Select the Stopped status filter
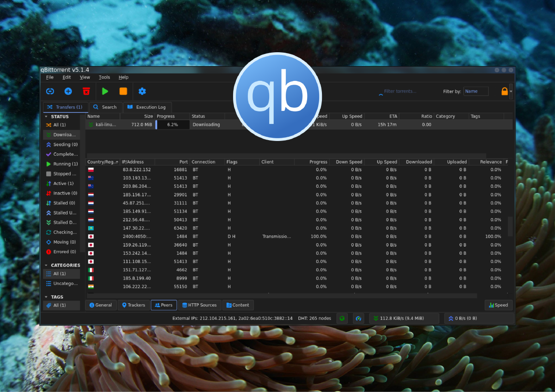Screen dimensions: 555x392 62,174
